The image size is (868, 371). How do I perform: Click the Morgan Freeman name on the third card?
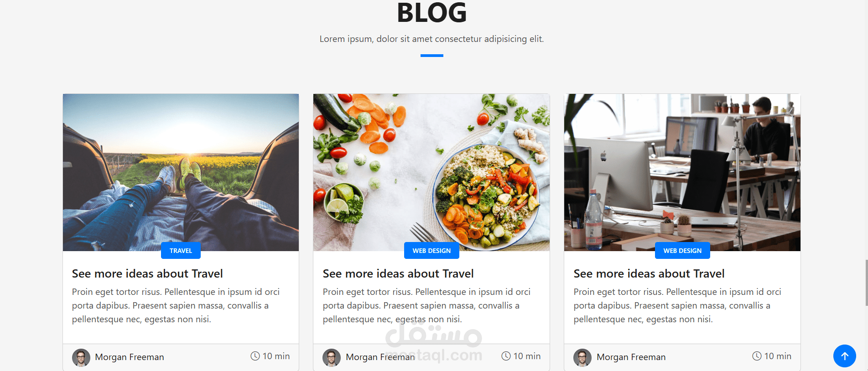click(631, 357)
